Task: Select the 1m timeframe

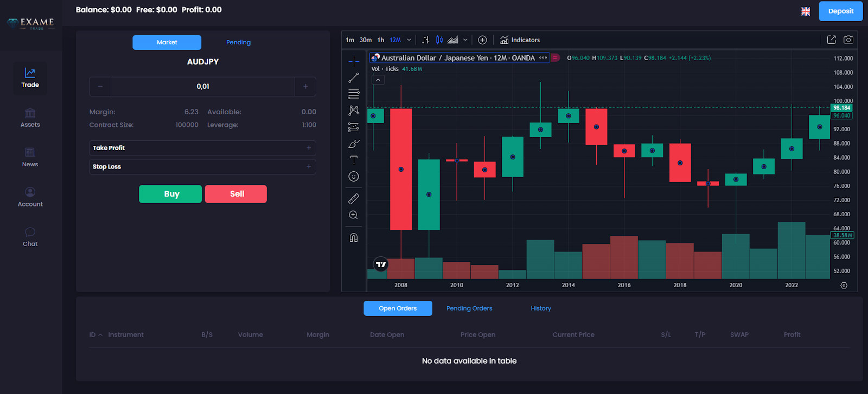Action: click(350, 40)
